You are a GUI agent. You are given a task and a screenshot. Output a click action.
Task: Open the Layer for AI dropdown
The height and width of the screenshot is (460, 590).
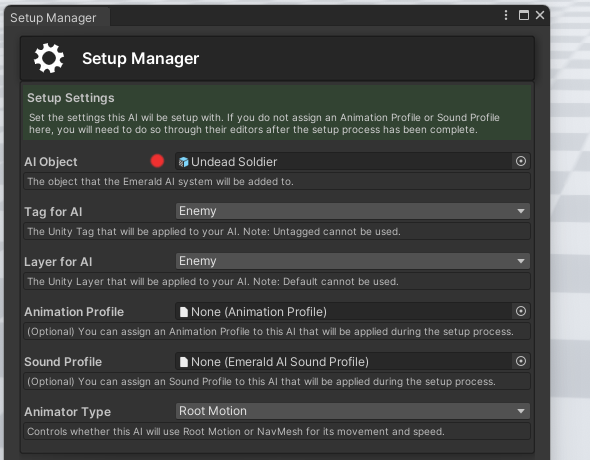(x=353, y=261)
